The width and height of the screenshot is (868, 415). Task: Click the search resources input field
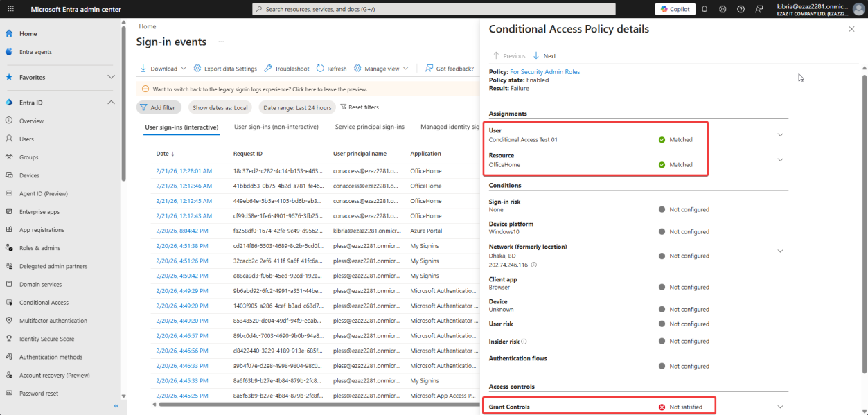click(434, 9)
